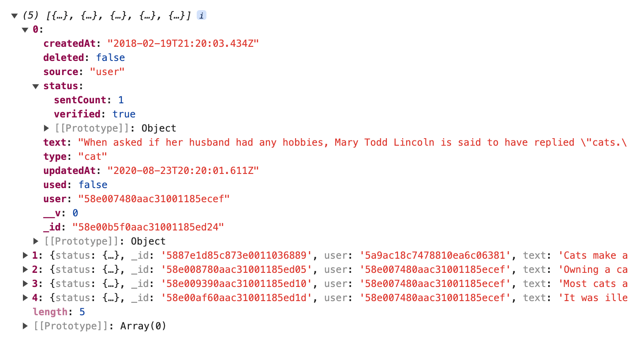The height and width of the screenshot is (347, 644).
Task: Expand the [[Prototype]]: Array(0) entry
Action: pos(25,326)
